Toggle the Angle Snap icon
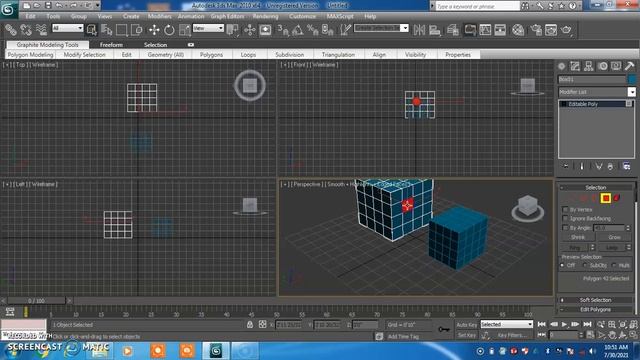 298,30
